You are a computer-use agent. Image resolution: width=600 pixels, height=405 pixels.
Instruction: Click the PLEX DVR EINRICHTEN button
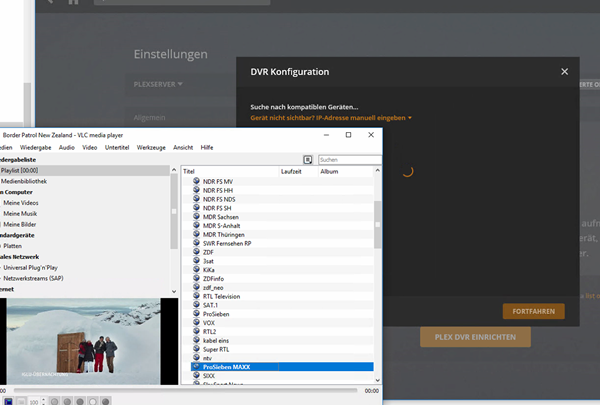pyautogui.click(x=475, y=337)
